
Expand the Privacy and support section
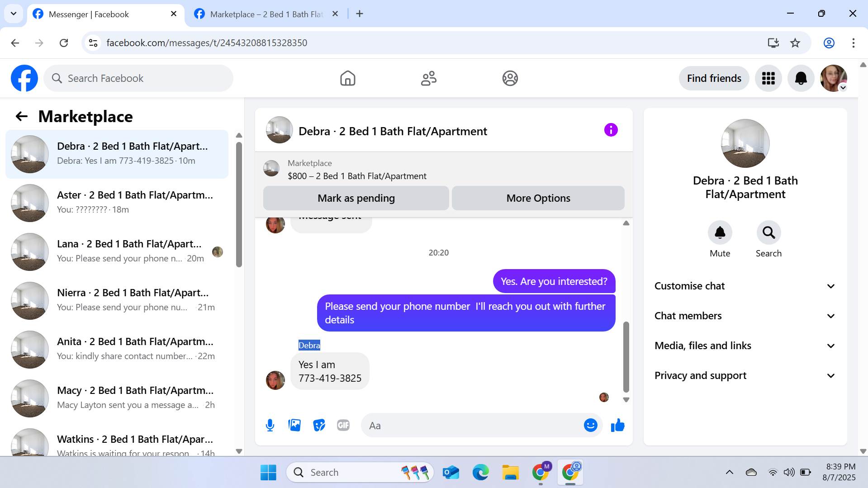(x=745, y=375)
